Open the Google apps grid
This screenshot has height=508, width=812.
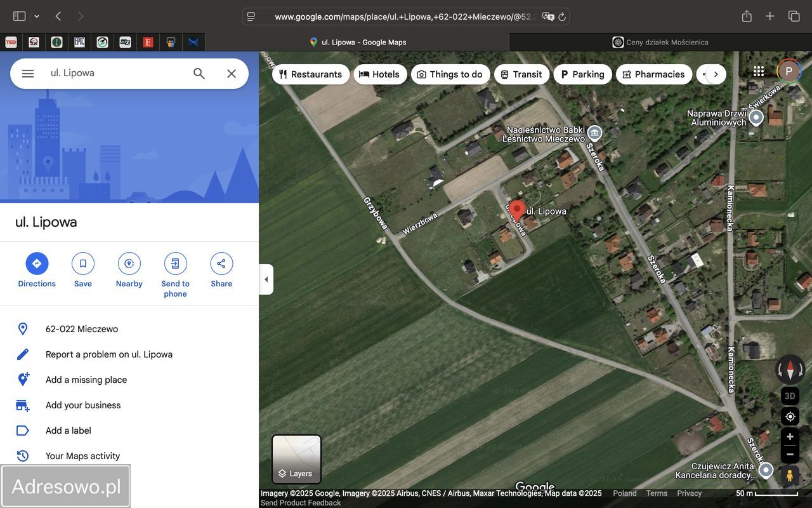759,71
